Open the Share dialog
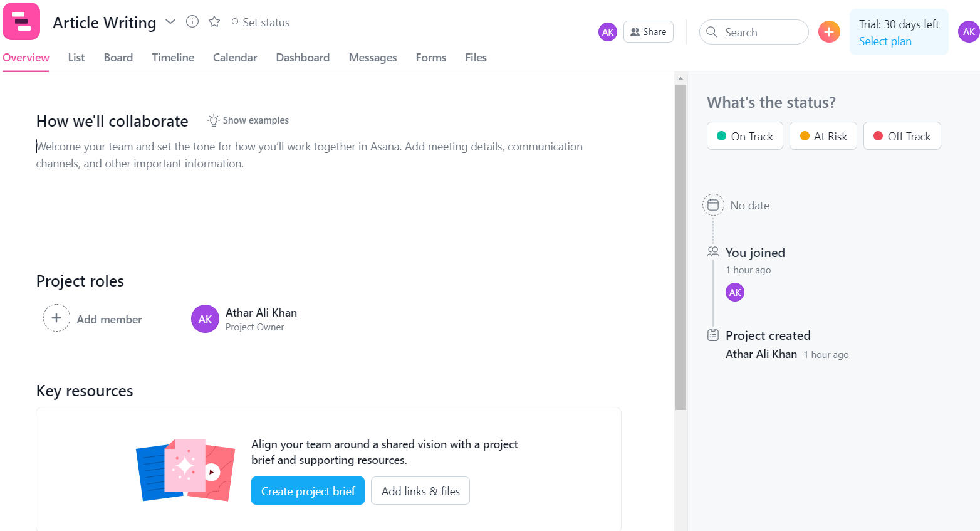Viewport: 980px width, 531px height. (x=649, y=32)
